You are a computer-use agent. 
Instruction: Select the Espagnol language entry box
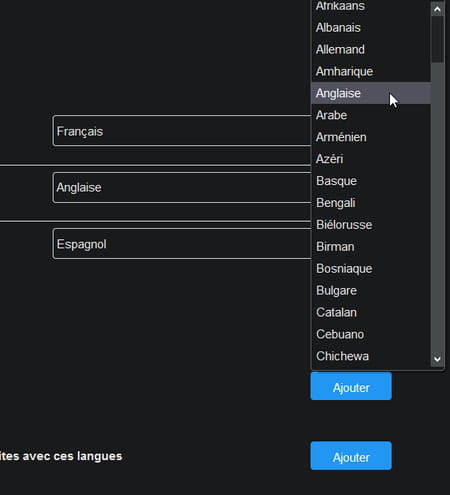tap(182, 244)
